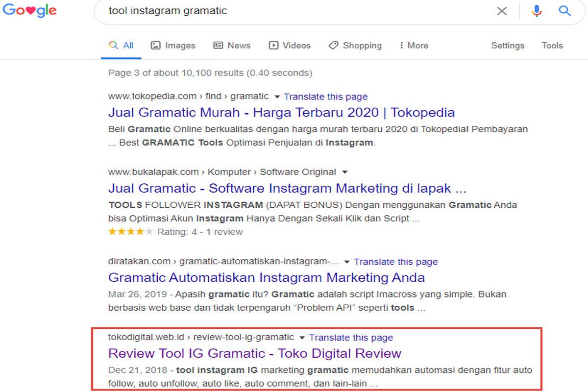Expand dropdown arrow beside diratakan.com URL
Screen dimensions: 588x392
(347, 262)
